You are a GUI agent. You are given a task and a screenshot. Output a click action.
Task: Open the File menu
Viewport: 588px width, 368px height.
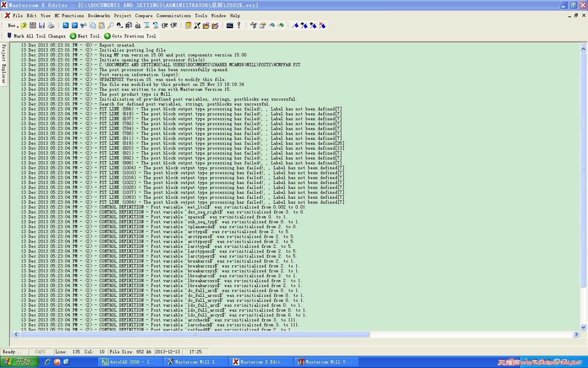click(18, 16)
